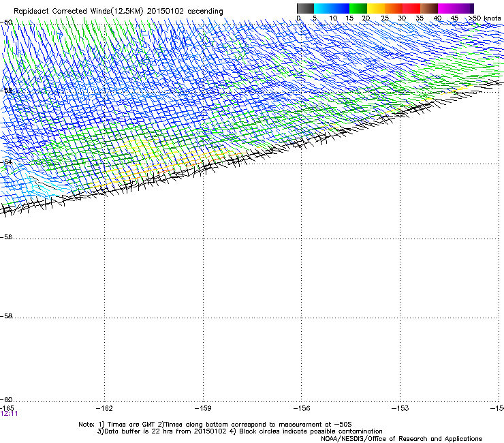
Task: Click the -165 longitude axis label
Action: tap(7, 408)
